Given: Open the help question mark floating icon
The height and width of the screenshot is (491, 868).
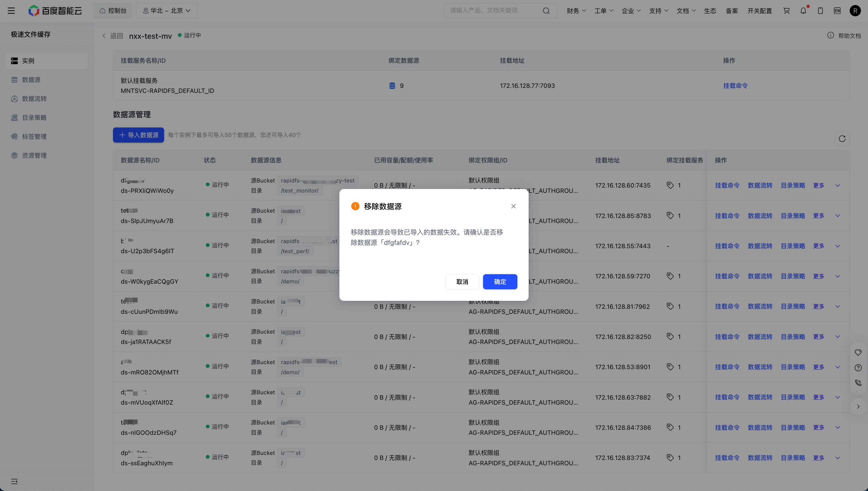Looking at the screenshot, I should [x=858, y=368].
